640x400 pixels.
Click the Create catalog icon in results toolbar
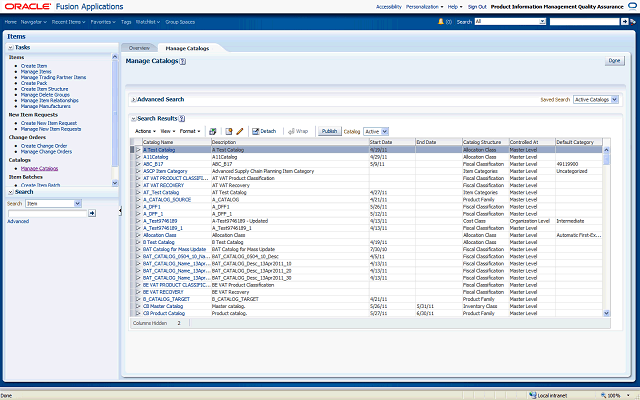(229, 131)
